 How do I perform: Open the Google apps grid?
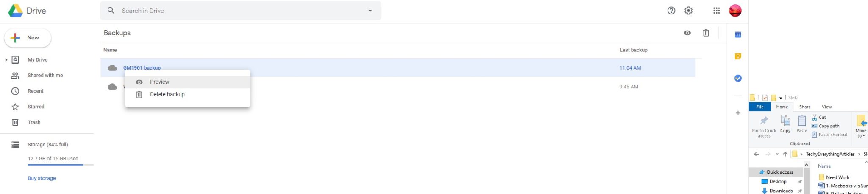pyautogui.click(x=716, y=11)
